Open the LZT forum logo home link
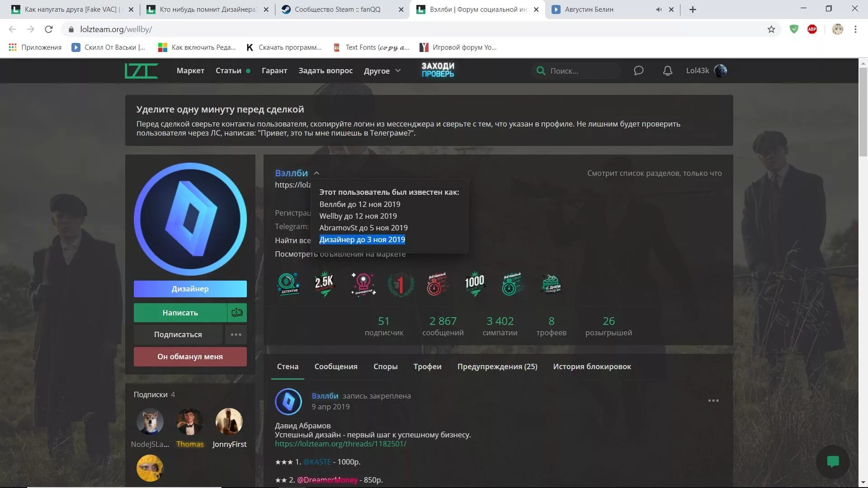868x488 pixels. (x=141, y=71)
